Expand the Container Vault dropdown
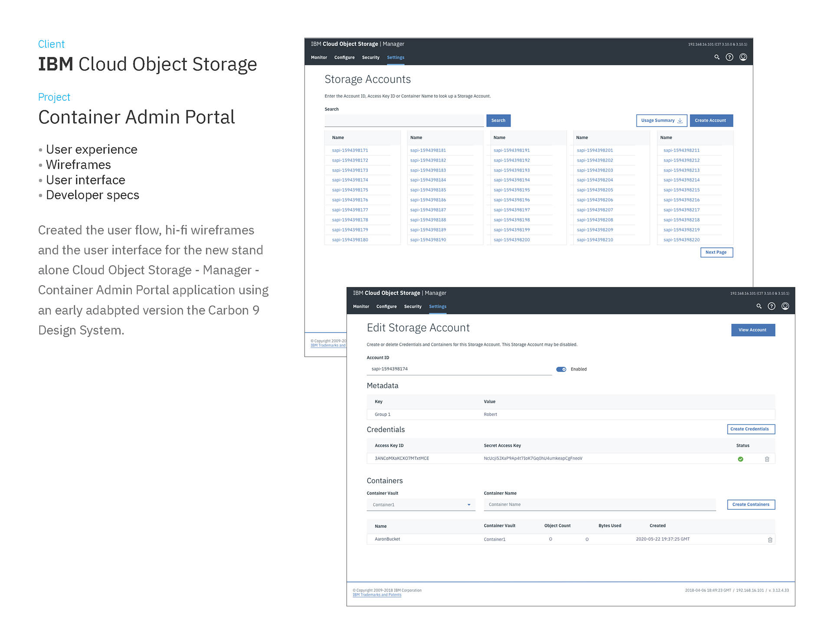Image resolution: width=833 pixels, height=644 pixels. 421,505
